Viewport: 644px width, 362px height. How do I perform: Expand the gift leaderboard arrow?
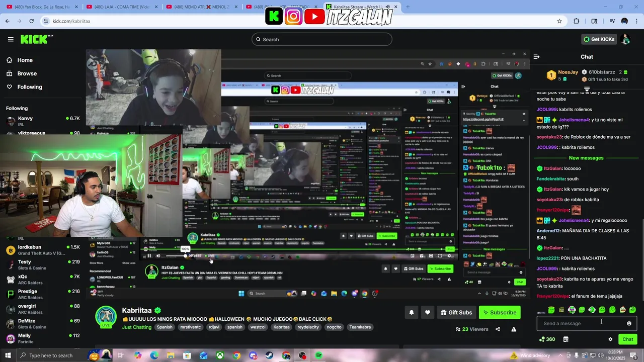click(587, 88)
